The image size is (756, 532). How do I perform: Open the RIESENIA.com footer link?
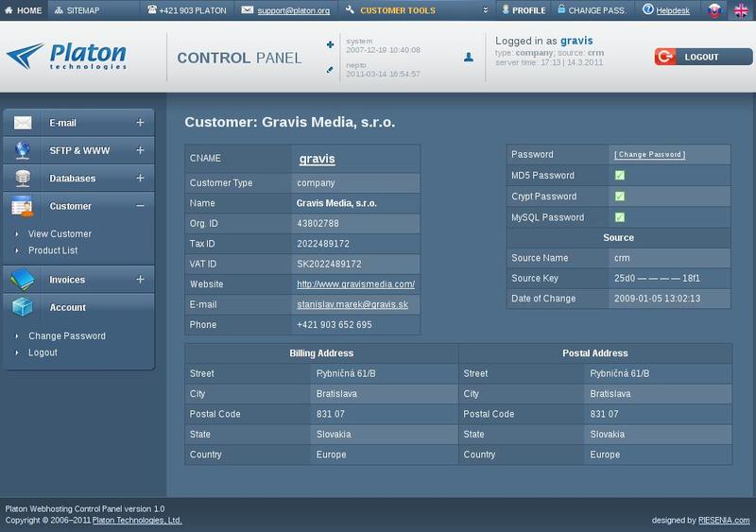(724, 521)
